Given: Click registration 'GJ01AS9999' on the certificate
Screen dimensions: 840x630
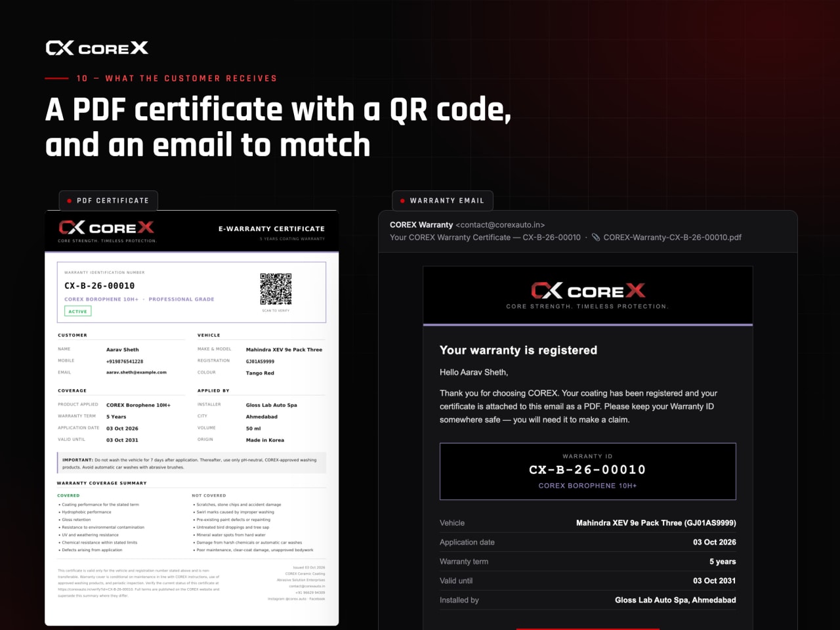Looking at the screenshot, I should [x=261, y=362].
